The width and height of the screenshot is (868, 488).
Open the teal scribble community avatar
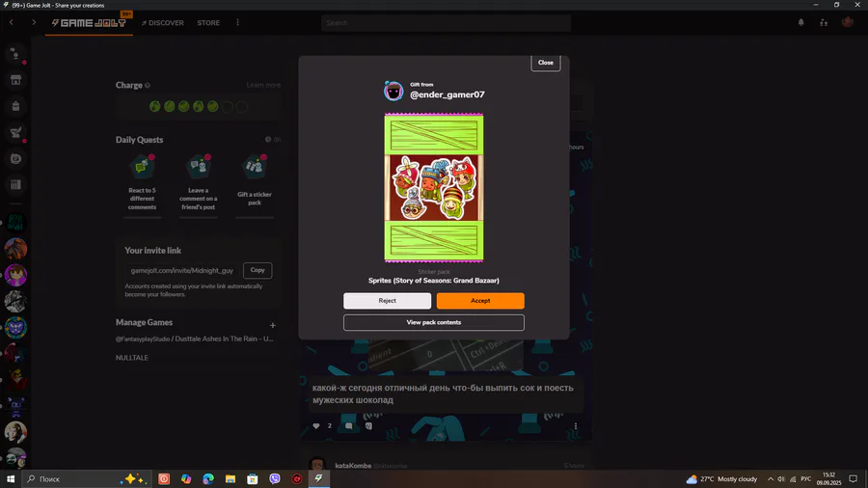click(15, 223)
